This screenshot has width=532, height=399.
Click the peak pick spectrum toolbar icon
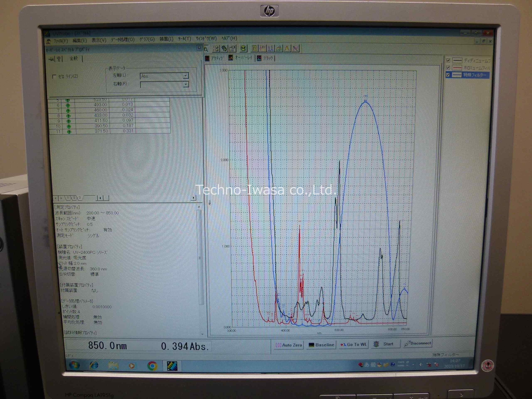click(x=271, y=49)
